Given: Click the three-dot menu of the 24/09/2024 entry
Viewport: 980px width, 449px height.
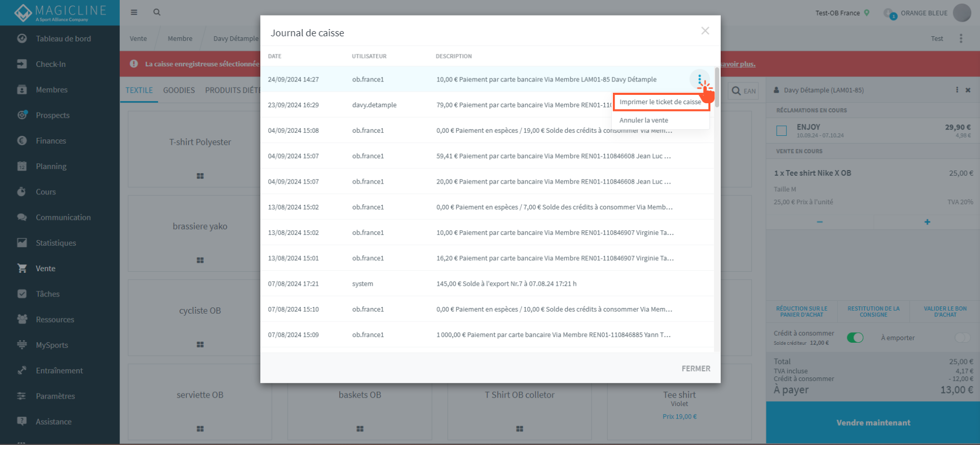Looking at the screenshot, I should pyautogui.click(x=699, y=79).
